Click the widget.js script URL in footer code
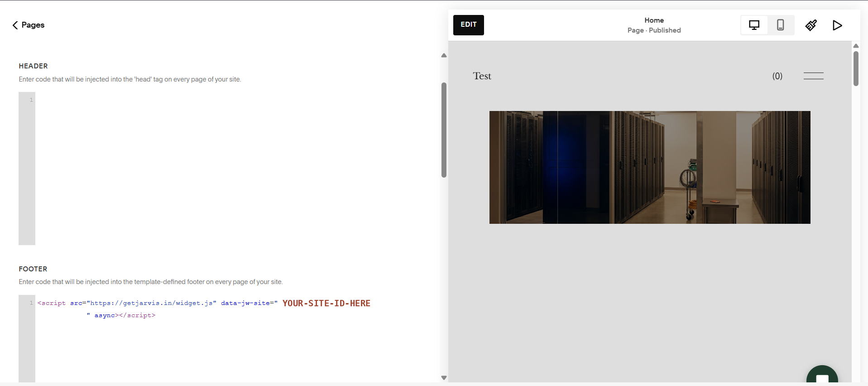Screen dimensions: 868x386 (x=152, y=303)
